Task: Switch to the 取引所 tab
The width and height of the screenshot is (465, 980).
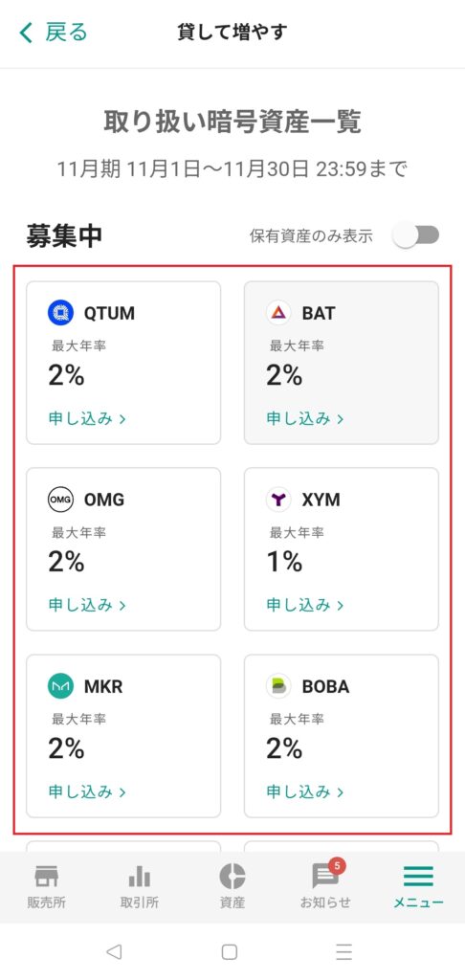Action: [x=140, y=886]
